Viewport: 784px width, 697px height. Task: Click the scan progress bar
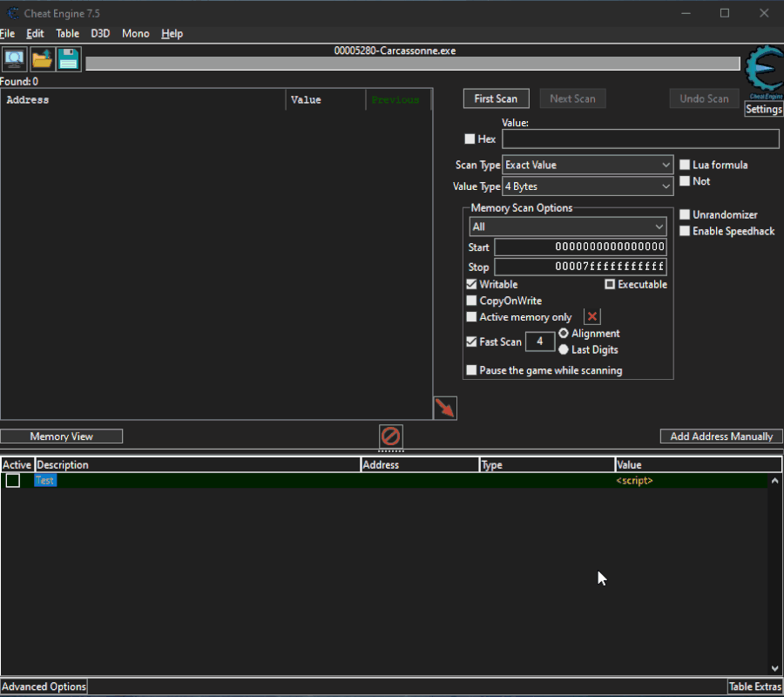pyautogui.click(x=413, y=64)
